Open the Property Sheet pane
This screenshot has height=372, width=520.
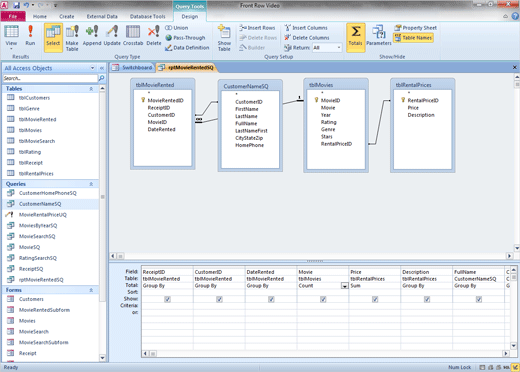pyautogui.click(x=415, y=28)
